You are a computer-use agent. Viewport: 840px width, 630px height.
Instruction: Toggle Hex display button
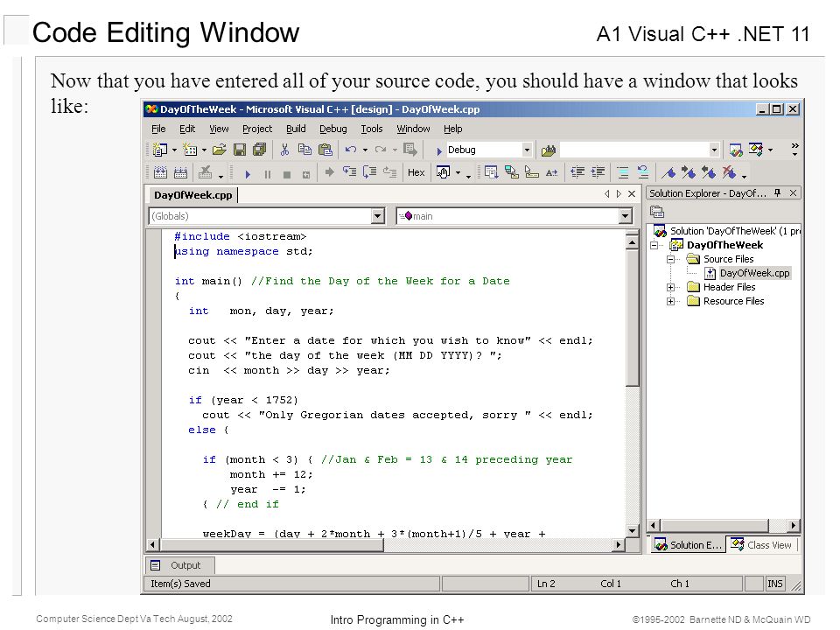tap(416, 172)
